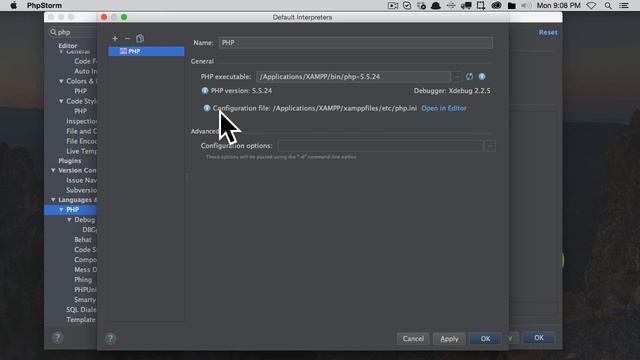Click the php search field in Preferences

click(73, 32)
